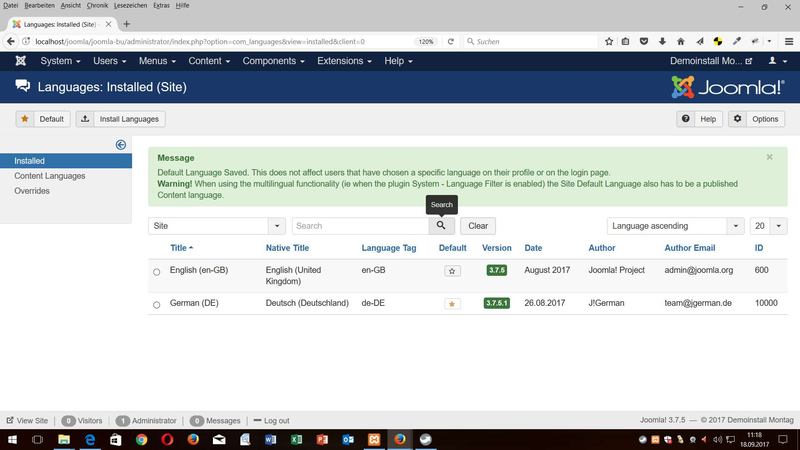This screenshot has width=800, height=450.
Task: Open PowerPoint from the taskbar
Action: (322, 439)
